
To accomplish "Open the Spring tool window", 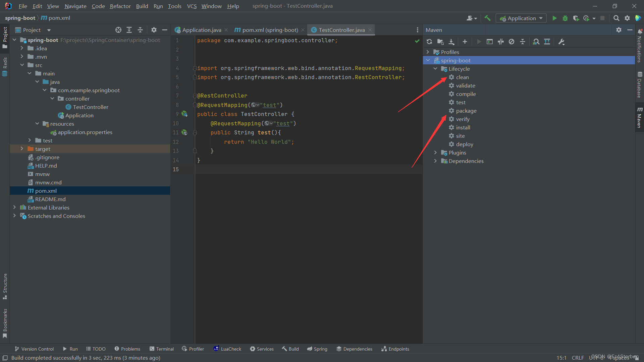I will coord(317,349).
